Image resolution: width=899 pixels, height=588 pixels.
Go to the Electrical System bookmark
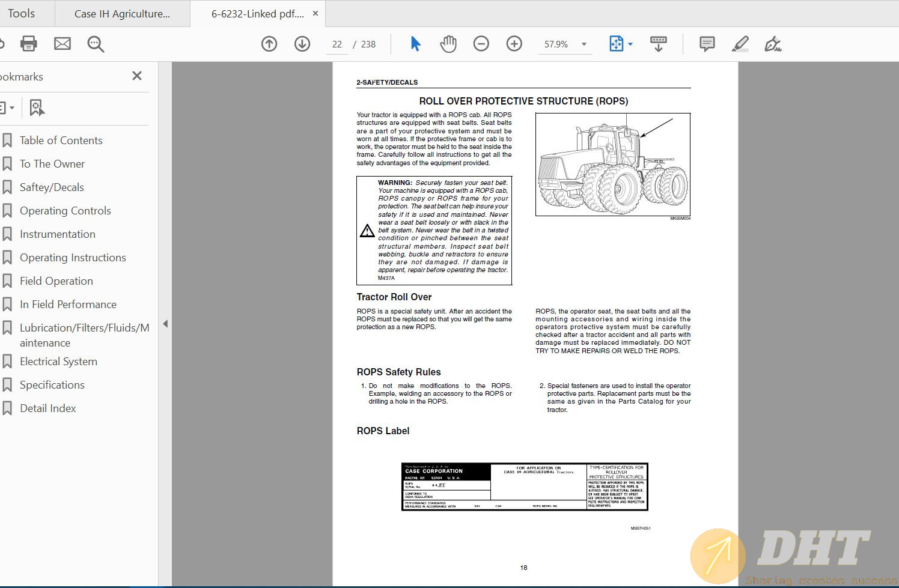click(58, 362)
